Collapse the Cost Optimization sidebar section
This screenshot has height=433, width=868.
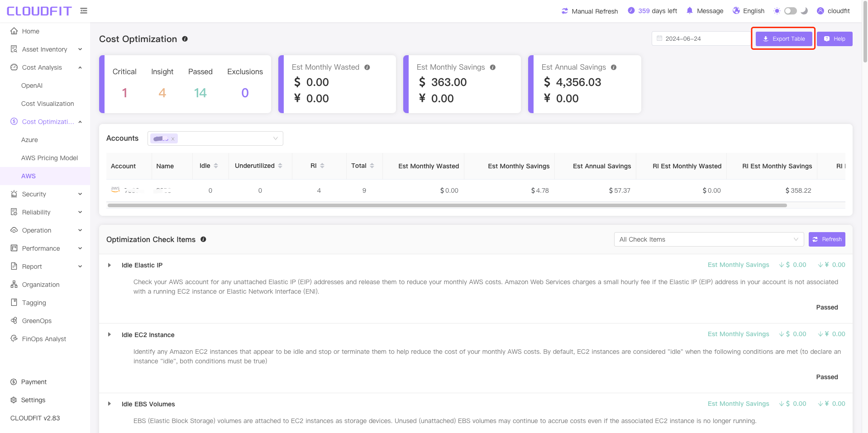coord(80,122)
